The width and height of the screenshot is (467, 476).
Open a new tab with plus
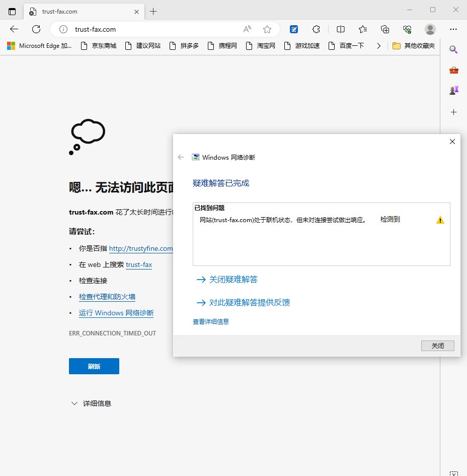pyautogui.click(x=153, y=12)
